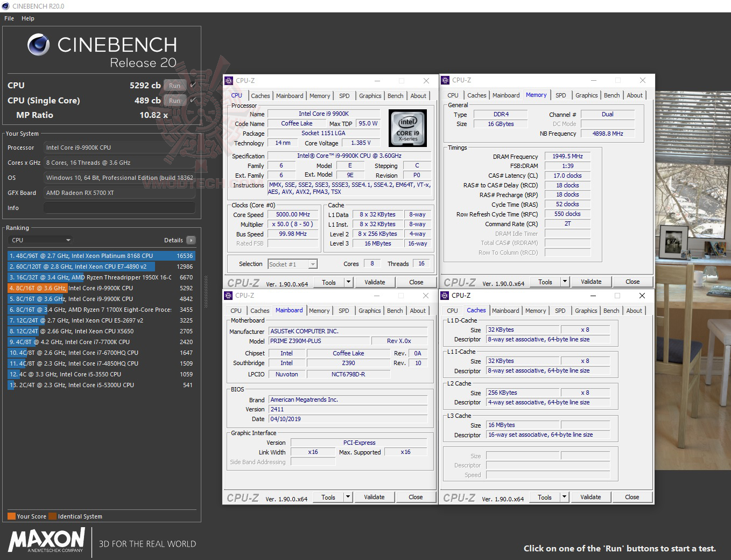Click the Intel Core i9 X-series badge

click(407, 129)
